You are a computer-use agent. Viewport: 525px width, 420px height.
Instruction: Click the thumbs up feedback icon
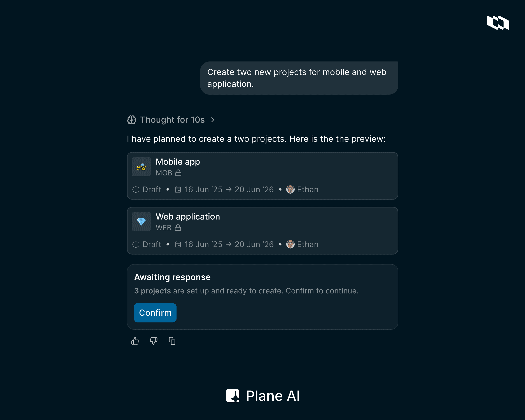coord(135,341)
